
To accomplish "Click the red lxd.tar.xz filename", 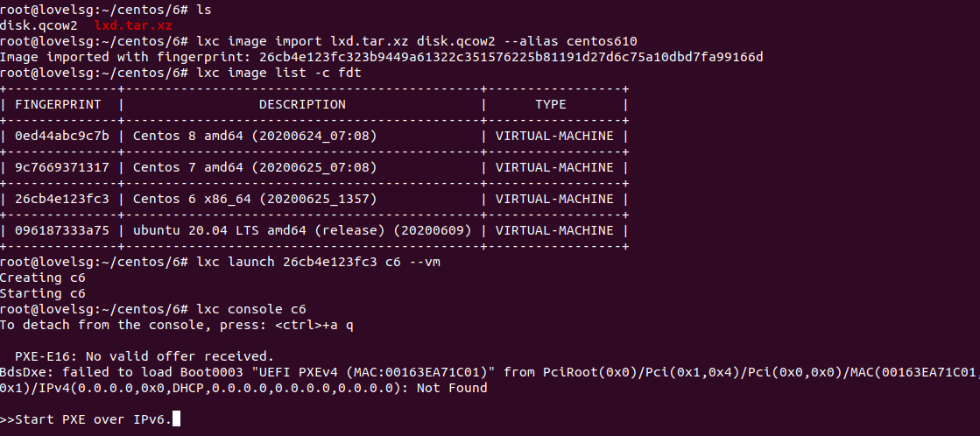I will tap(133, 25).
